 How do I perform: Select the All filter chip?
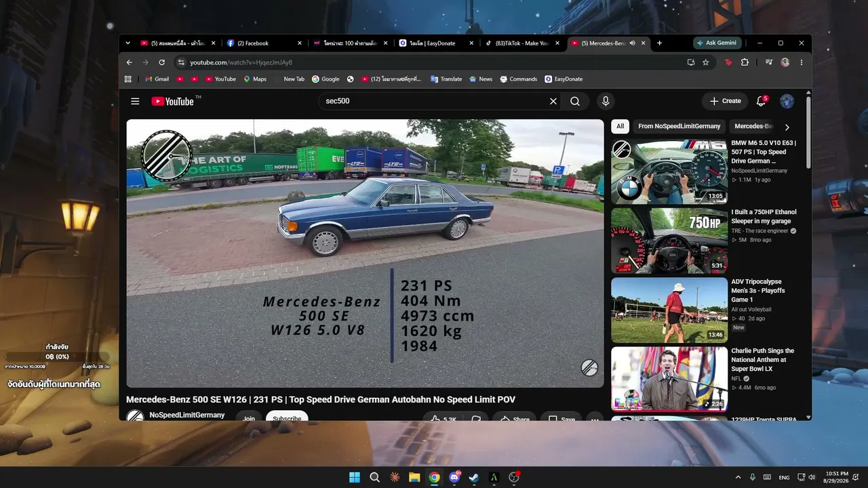620,126
